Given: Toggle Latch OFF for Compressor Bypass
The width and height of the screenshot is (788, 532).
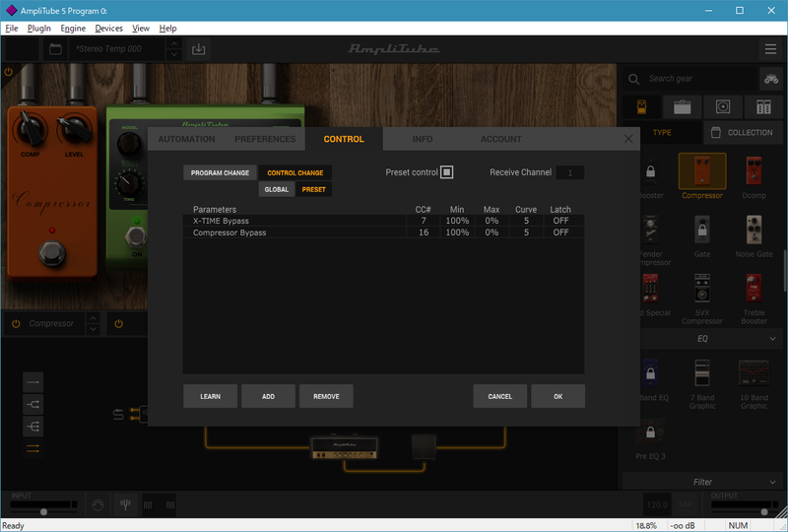Looking at the screenshot, I should 560,233.
